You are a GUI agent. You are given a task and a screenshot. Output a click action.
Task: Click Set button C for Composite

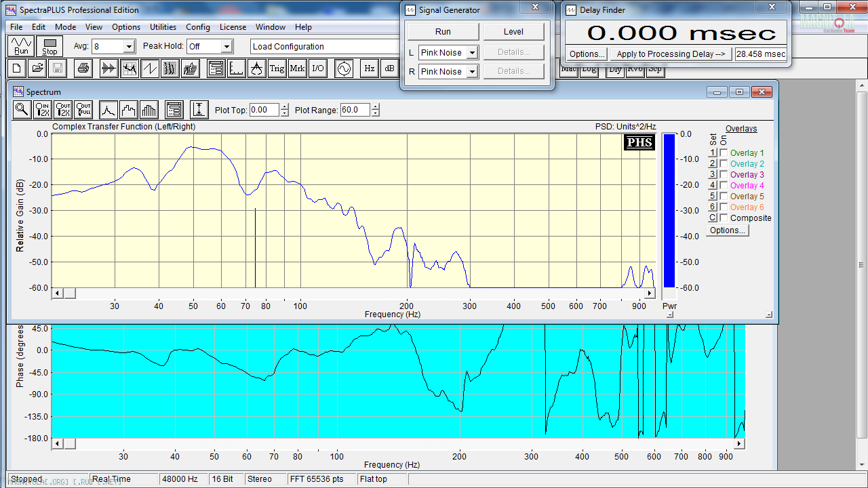[713, 218]
